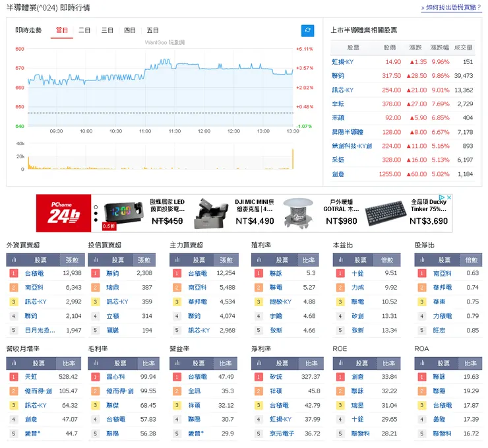Click the 漲跌幅 column header in related stocks
488x448 pixels.
coord(439,48)
